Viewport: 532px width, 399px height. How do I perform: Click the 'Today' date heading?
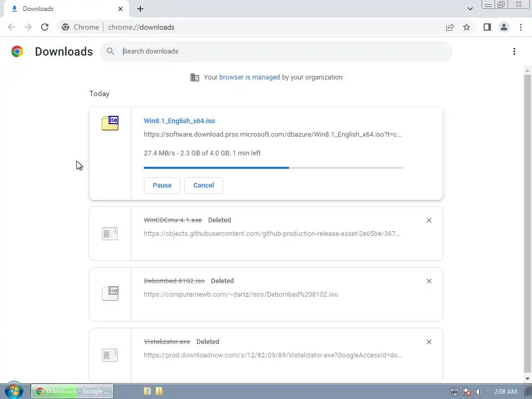tap(99, 94)
